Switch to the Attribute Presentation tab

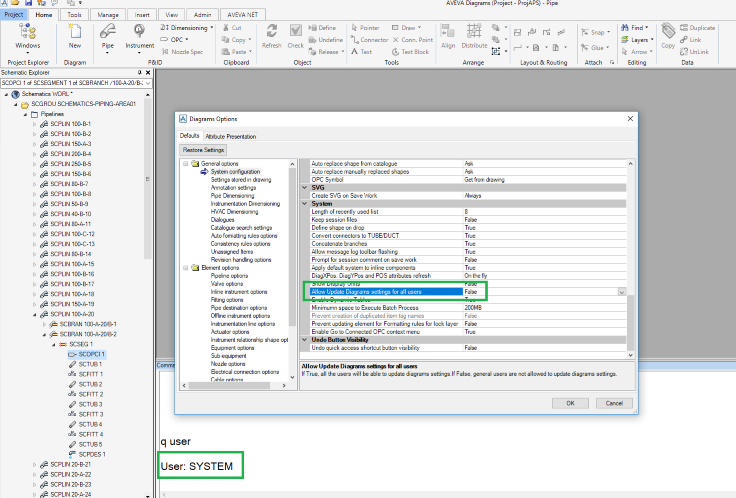point(231,135)
